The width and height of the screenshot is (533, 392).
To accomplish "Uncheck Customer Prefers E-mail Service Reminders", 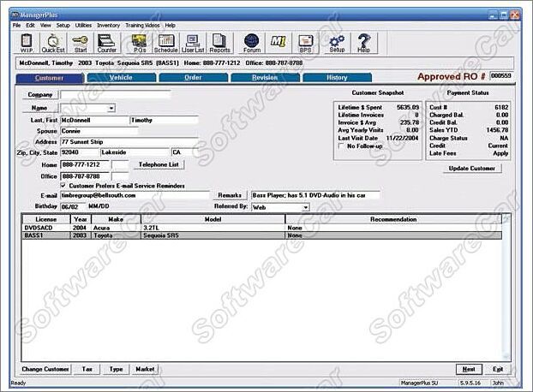I will click(x=63, y=186).
